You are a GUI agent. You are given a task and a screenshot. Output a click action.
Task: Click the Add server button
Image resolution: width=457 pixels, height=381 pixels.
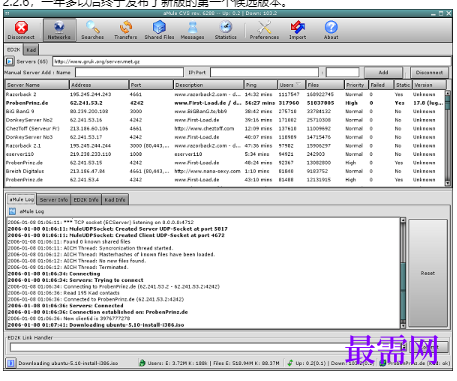pos(383,72)
